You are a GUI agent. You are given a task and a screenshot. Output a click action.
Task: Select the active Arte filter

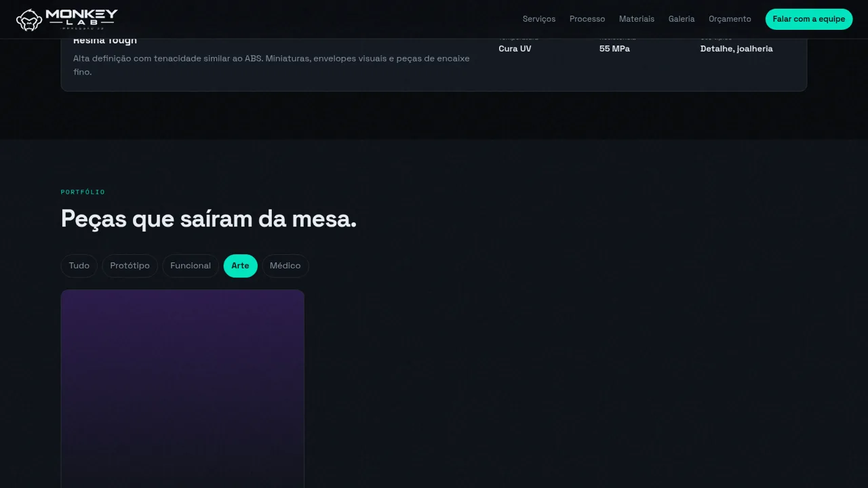240,266
